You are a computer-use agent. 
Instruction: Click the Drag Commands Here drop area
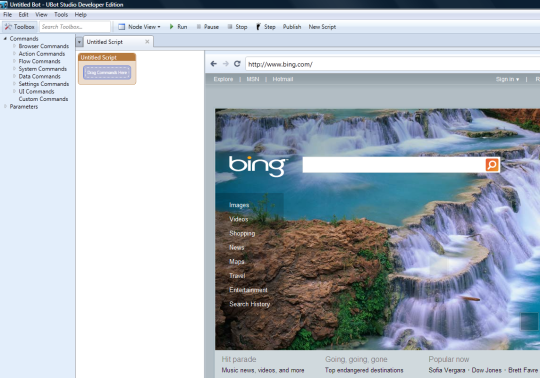[x=107, y=73]
